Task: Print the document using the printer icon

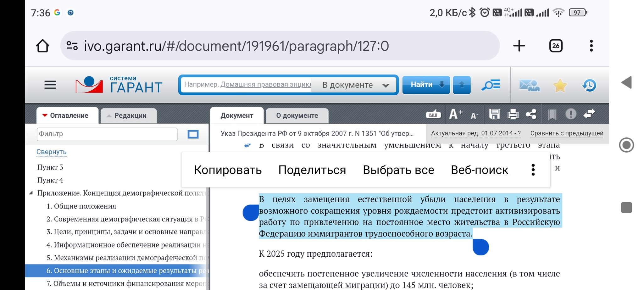Action: 513,114
